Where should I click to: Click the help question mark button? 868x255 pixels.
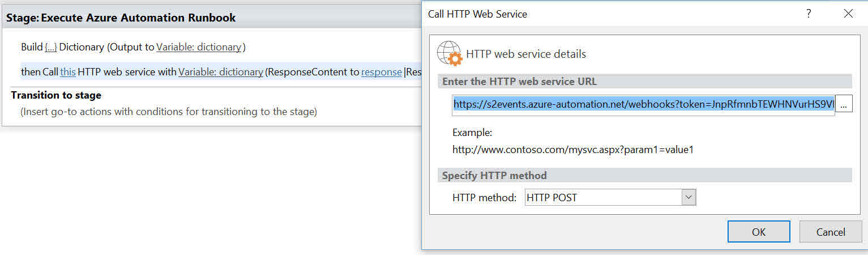point(809,14)
